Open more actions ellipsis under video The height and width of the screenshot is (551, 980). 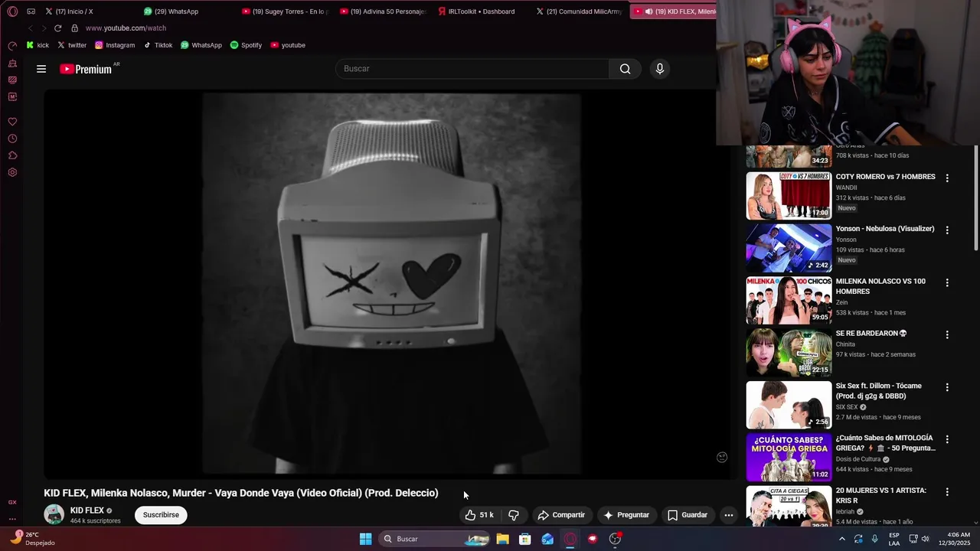click(729, 515)
